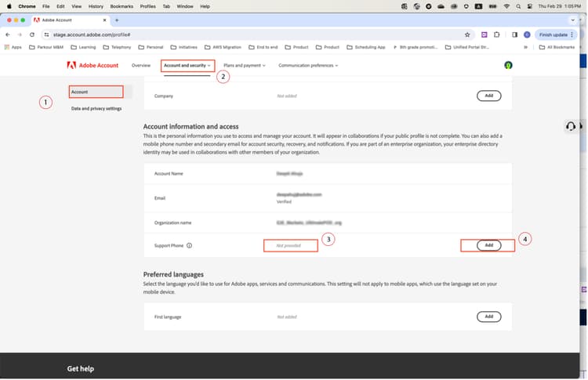Open the Scheduling App bookmarks folder

[365, 47]
